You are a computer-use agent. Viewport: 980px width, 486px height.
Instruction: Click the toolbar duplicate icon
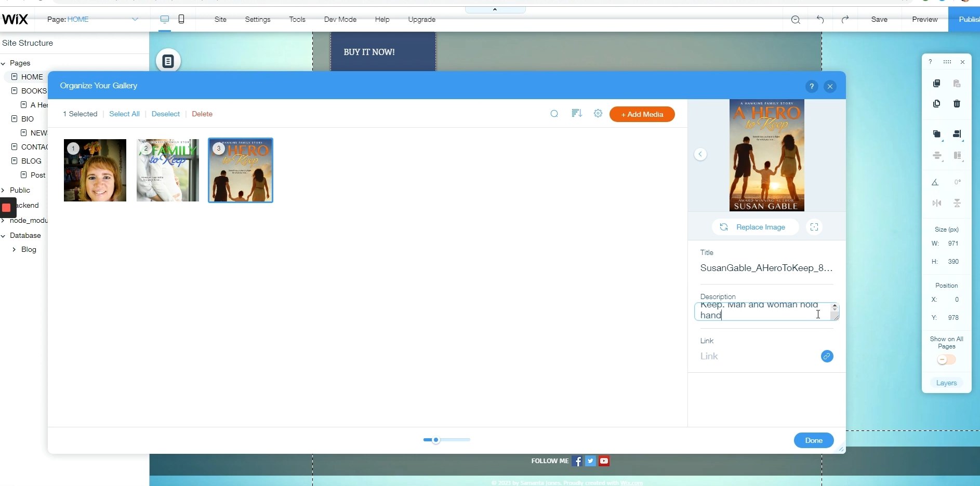point(936,104)
